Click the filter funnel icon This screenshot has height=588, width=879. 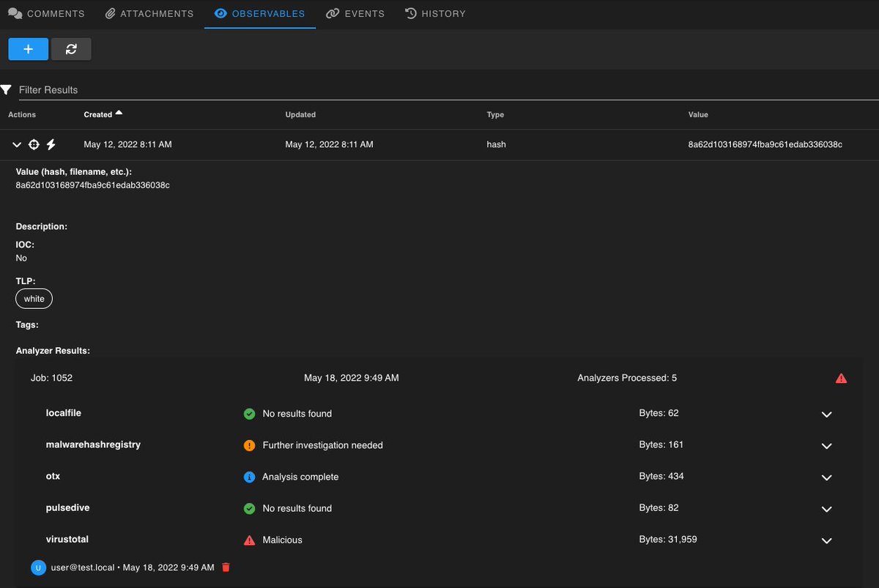coord(7,89)
